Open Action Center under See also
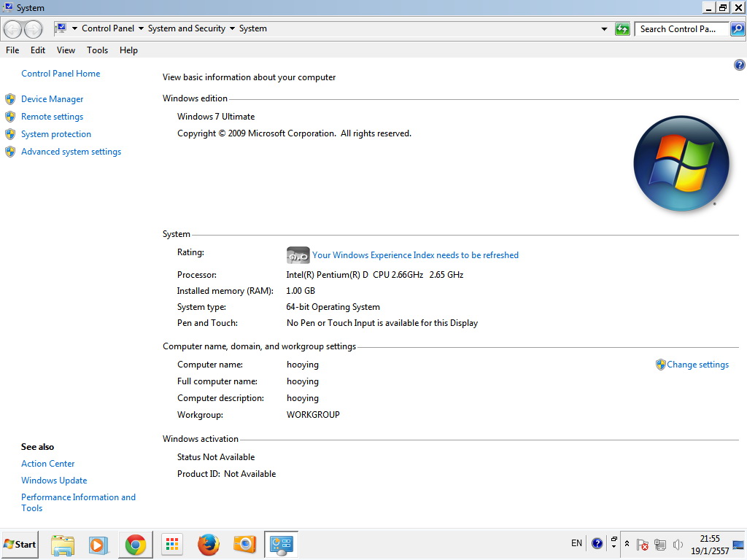Screen dimensions: 747x560 [x=47, y=464]
